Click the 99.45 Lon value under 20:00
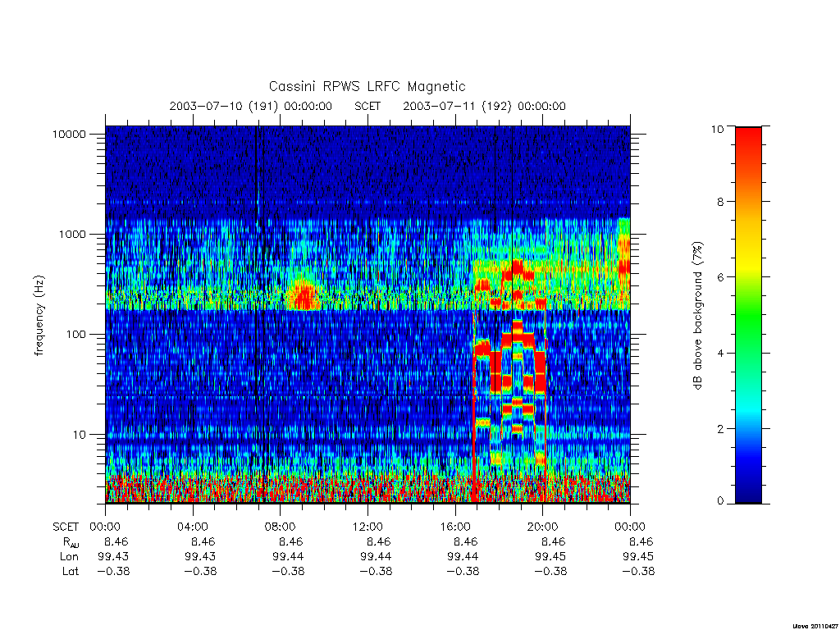 (550, 557)
